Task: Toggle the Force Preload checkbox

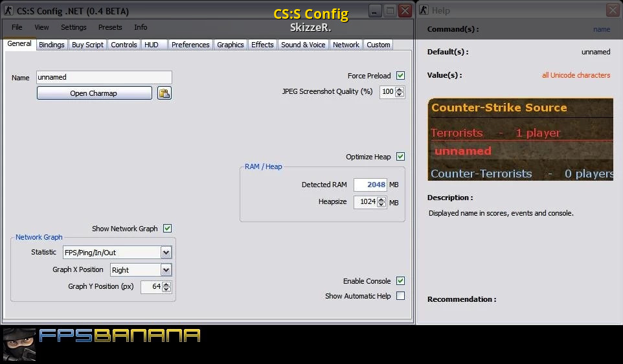Action: click(x=400, y=76)
